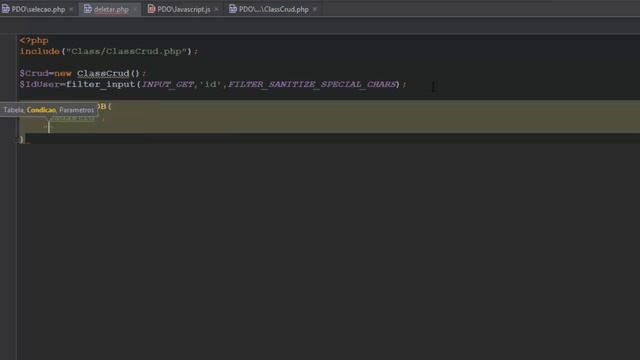Click the include keyword
This screenshot has width=640, height=360.
40,51
